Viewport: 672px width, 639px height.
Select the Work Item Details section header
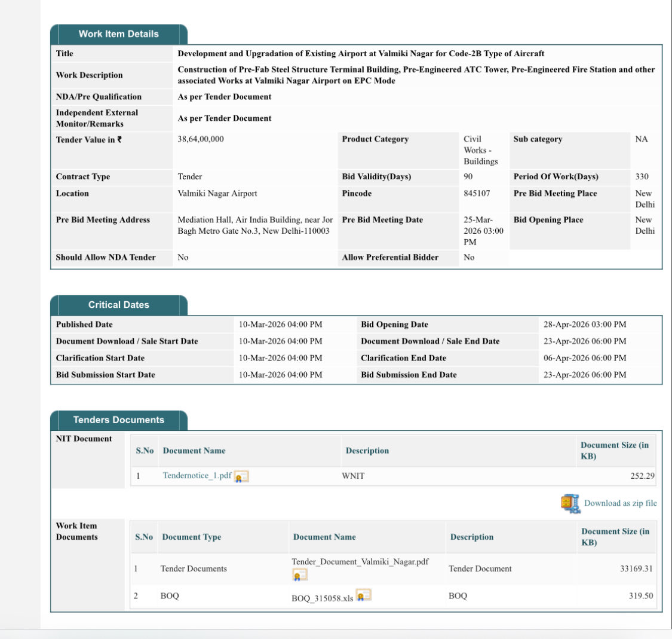pyautogui.click(x=119, y=34)
